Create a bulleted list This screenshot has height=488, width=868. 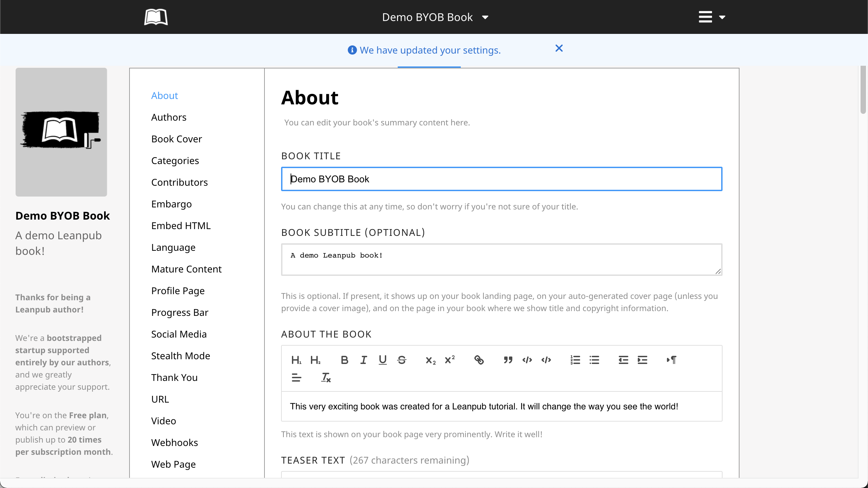coord(594,360)
